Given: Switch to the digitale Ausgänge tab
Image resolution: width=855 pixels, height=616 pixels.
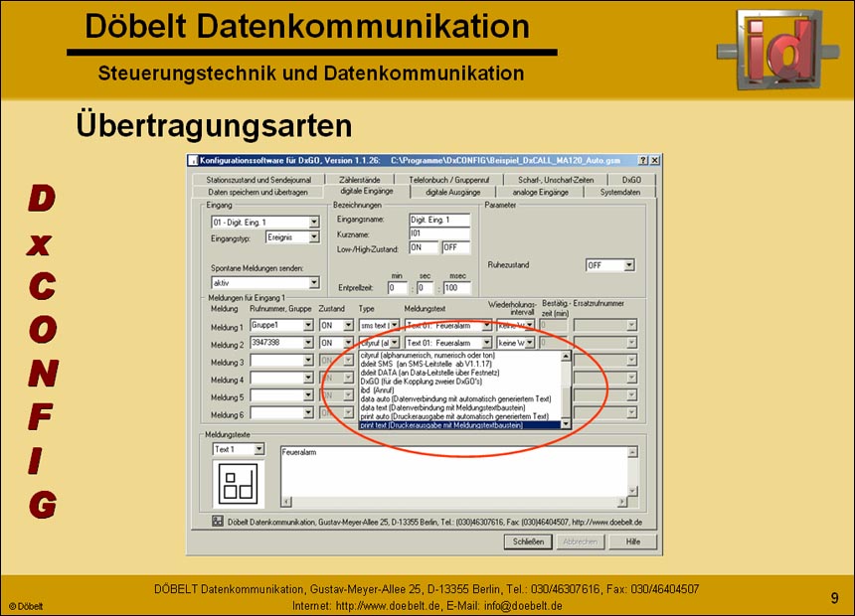Looking at the screenshot, I should click(x=452, y=192).
